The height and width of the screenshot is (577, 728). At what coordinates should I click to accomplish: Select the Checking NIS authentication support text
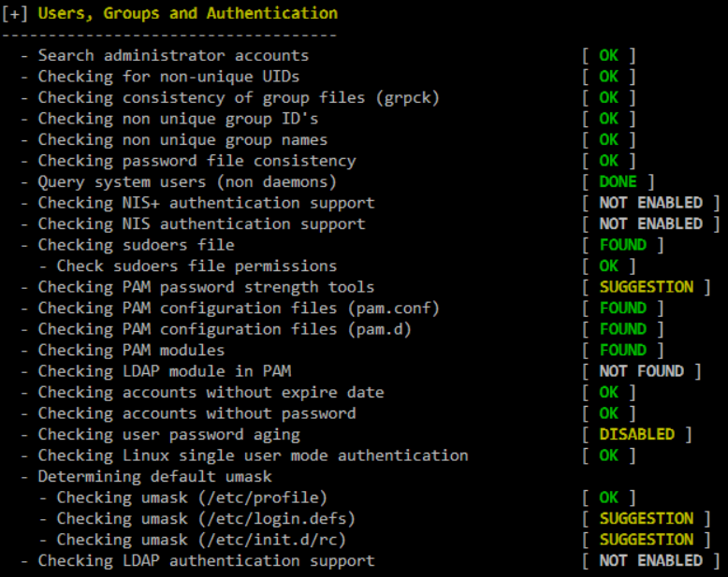(x=201, y=224)
